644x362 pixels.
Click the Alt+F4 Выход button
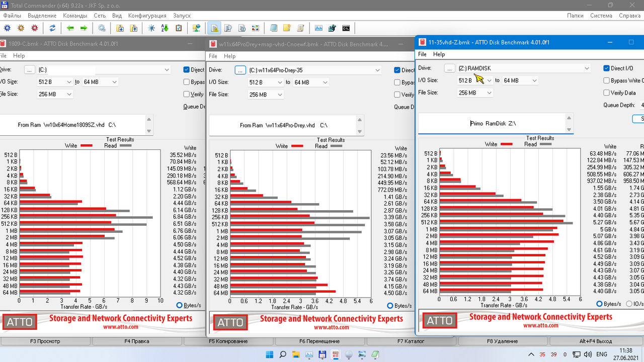[596, 341]
